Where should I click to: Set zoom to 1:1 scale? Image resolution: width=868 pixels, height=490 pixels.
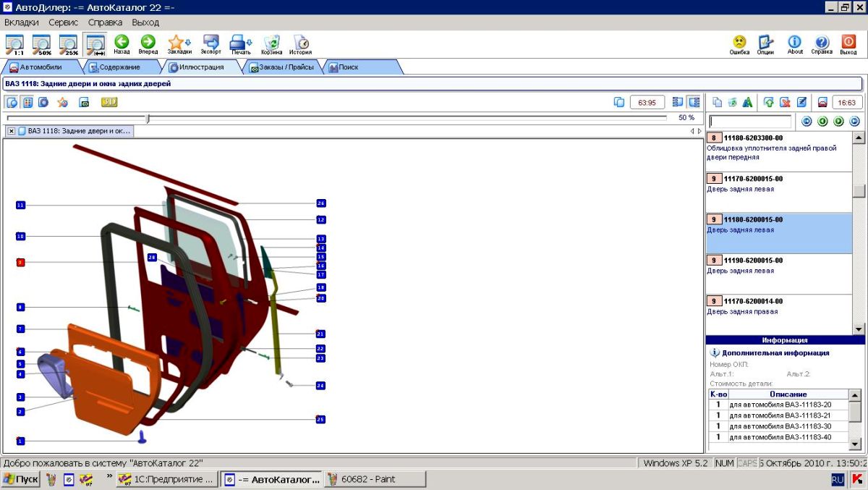[14, 44]
